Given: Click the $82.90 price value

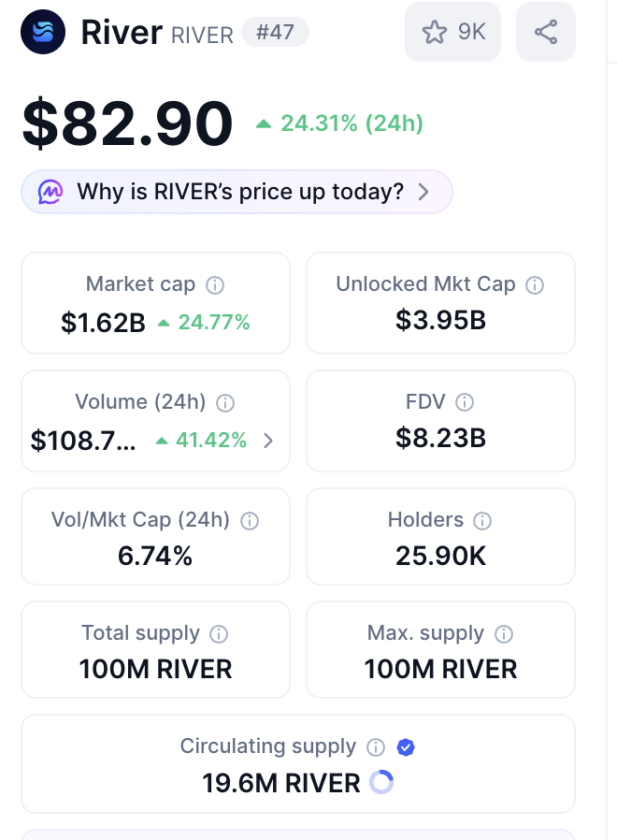Looking at the screenshot, I should 127,123.
